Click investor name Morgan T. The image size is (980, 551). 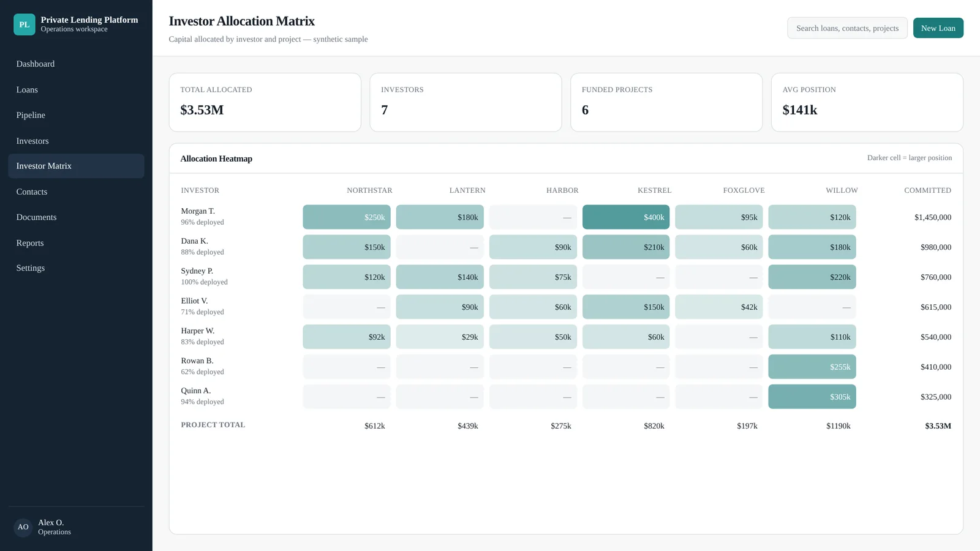pos(198,211)
